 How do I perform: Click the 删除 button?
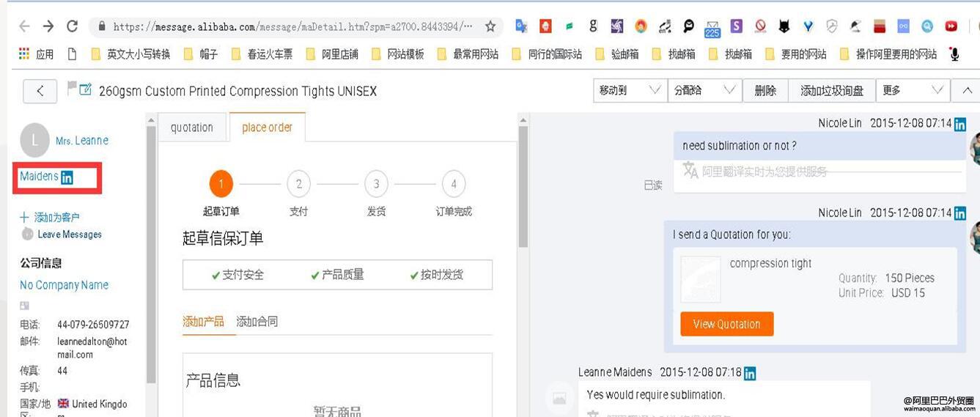click(765, 90)
